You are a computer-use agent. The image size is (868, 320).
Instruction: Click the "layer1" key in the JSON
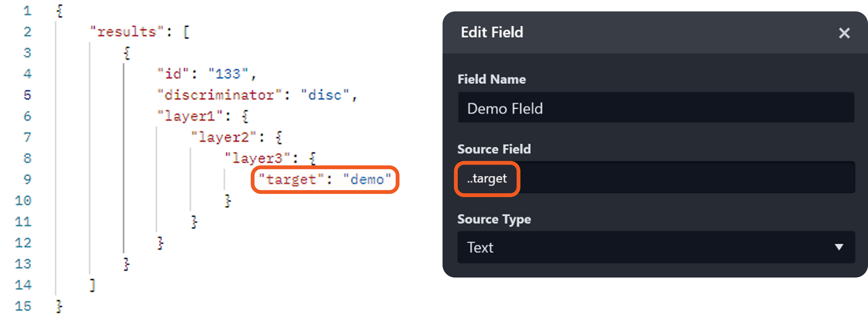coord(190,116)
